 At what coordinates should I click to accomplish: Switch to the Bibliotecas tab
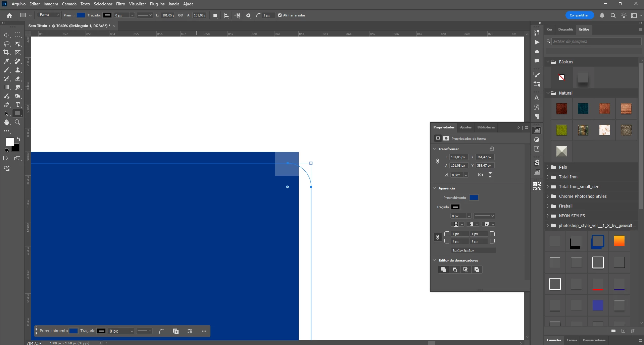pos(486,127)
